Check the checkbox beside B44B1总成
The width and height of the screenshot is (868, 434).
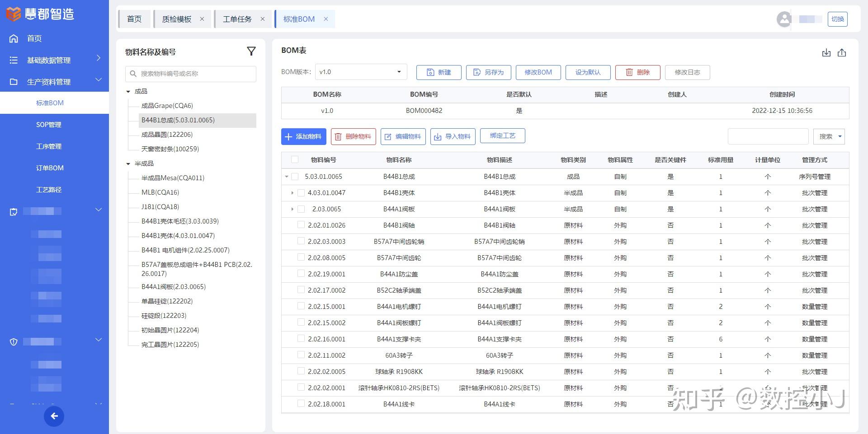(x=295, y=176)
